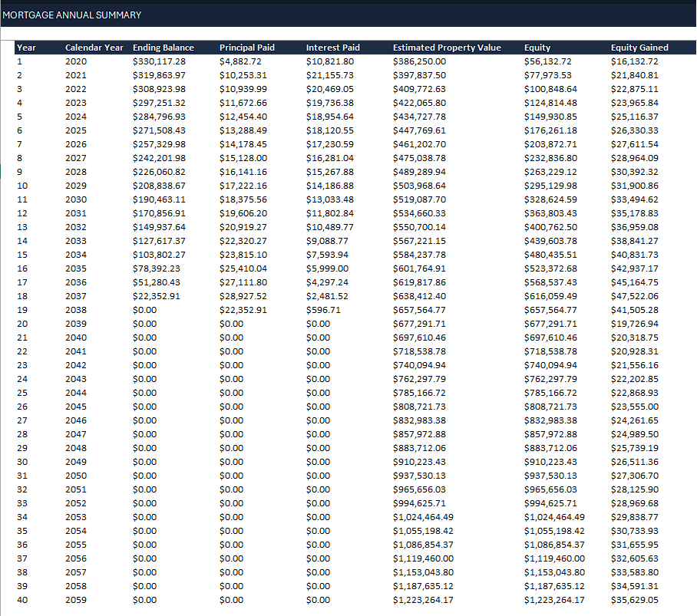Click interest paid cell $10,821.80
Screen dimensions: 697x616
(329, 61)
